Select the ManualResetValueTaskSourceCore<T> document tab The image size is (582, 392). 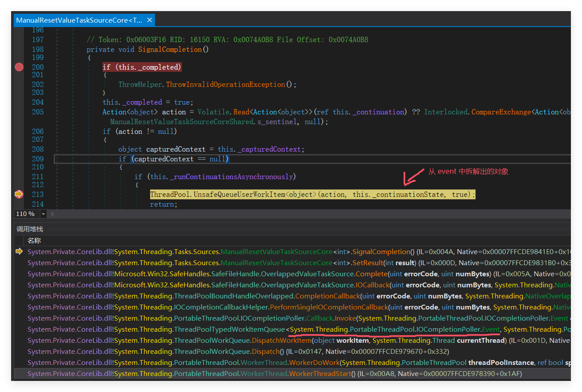coord(79,20)
